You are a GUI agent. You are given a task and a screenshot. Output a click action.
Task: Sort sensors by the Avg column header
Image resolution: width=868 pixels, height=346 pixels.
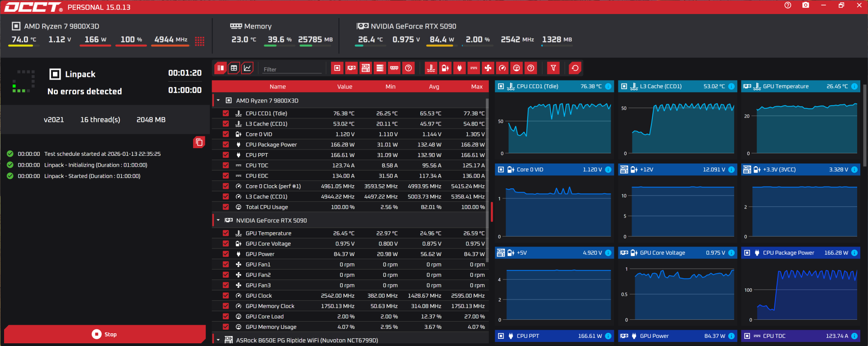(434, 87)
